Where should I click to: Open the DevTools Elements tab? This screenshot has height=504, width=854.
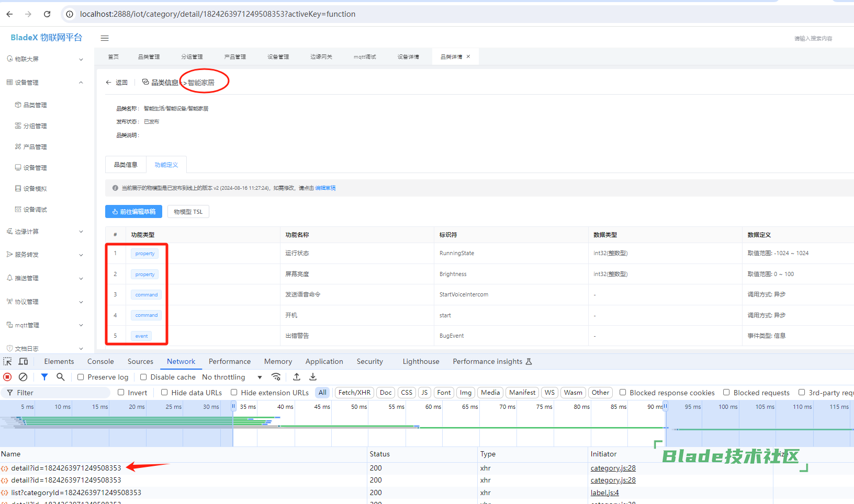tap(59, 361)
